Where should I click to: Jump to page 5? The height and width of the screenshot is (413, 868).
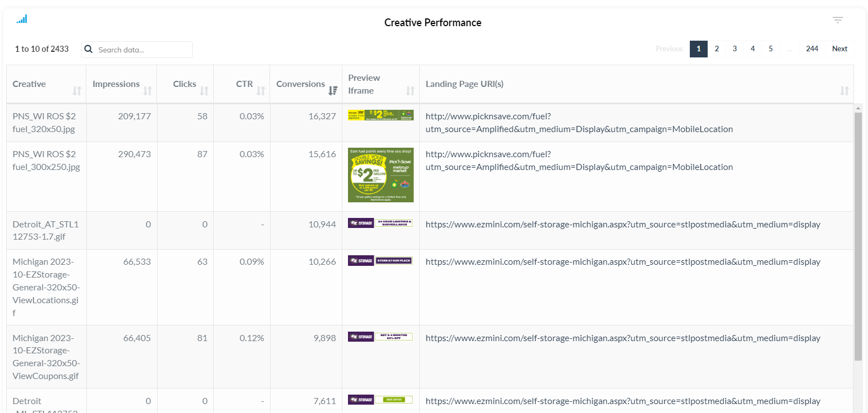pyautogui.click(x=771, y=49)
